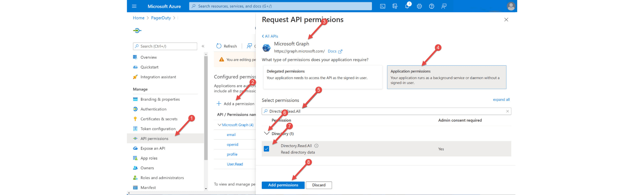The height and width of the screenshot is (195, 644).
Task: Click the permissions search input field
Action: [x=387, y=111]
